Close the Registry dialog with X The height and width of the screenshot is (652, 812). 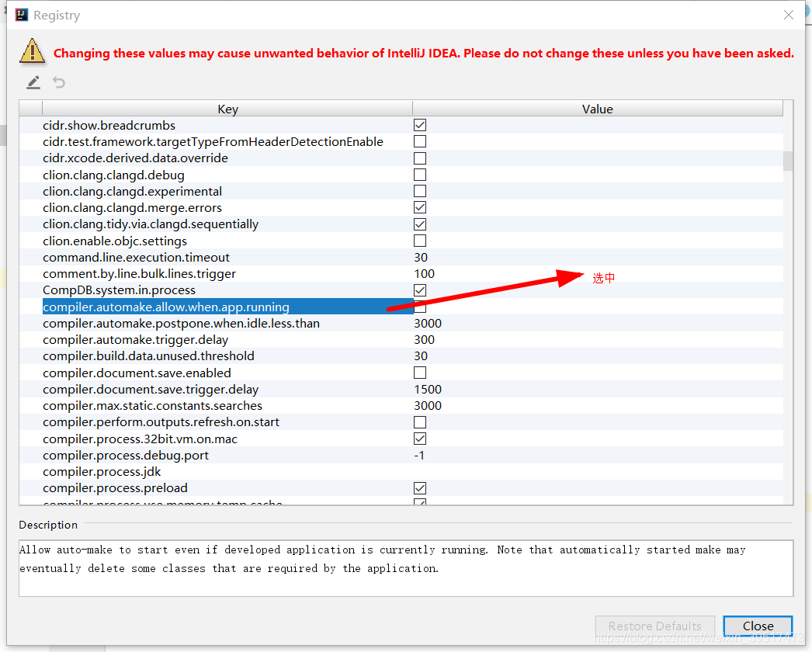point(788,15)
